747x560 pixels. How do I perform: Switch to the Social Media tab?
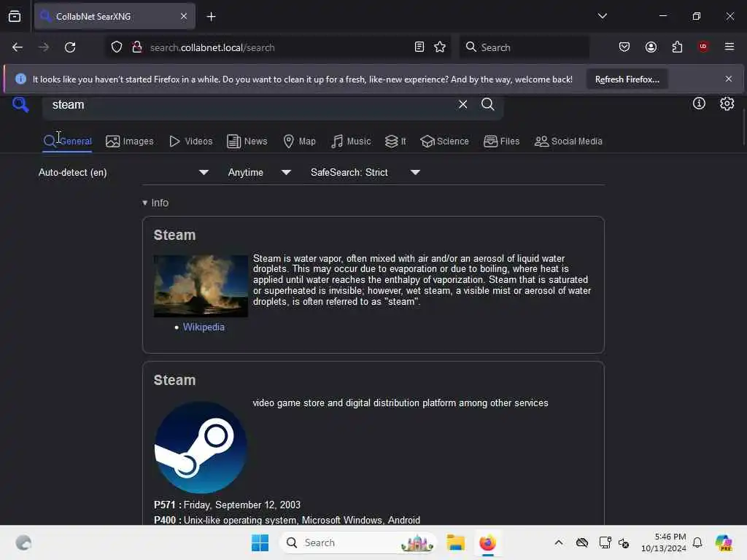(x=568, y=141)
